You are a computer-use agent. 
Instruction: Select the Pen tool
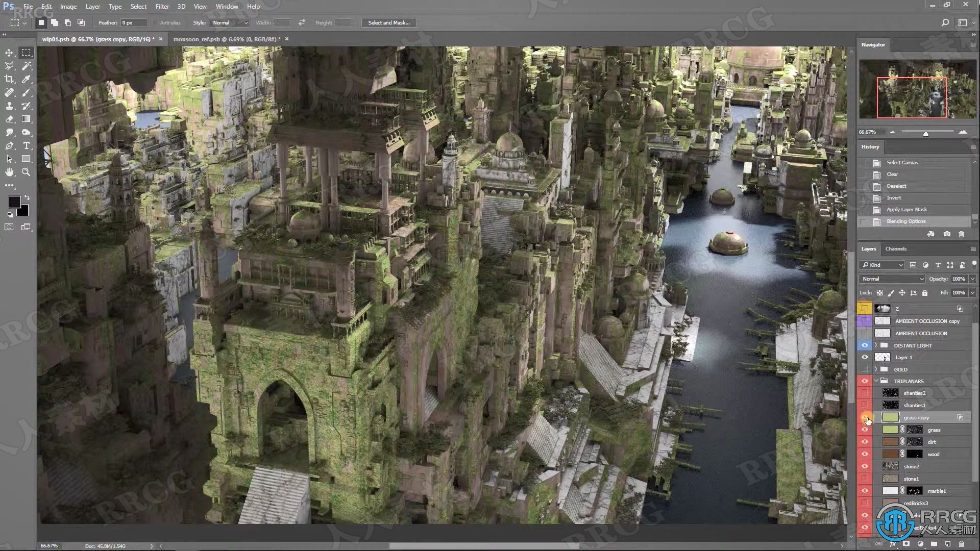[x=9, y=145]
